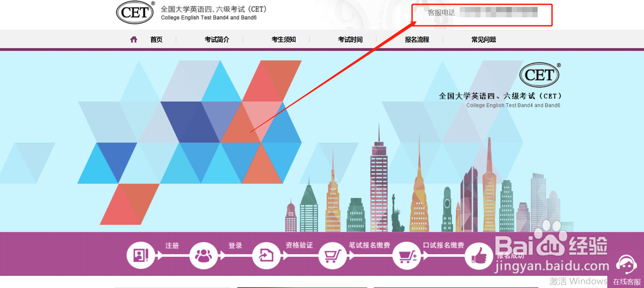
Task: Select the 考试时间 menu item
Action: (x=350, y=39)
